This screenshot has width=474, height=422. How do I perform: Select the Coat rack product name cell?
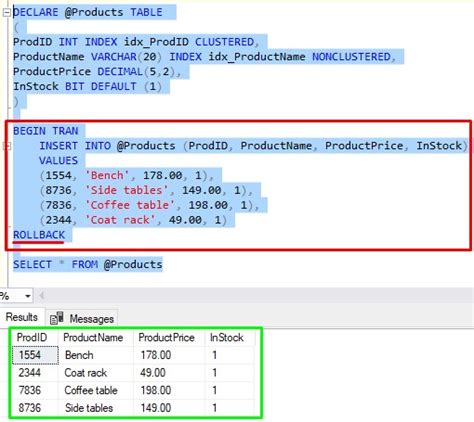pos(96,373)
